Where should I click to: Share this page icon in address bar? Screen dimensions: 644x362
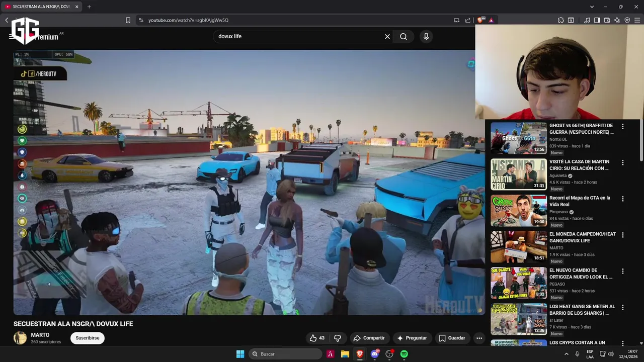[x=467, y=20]
